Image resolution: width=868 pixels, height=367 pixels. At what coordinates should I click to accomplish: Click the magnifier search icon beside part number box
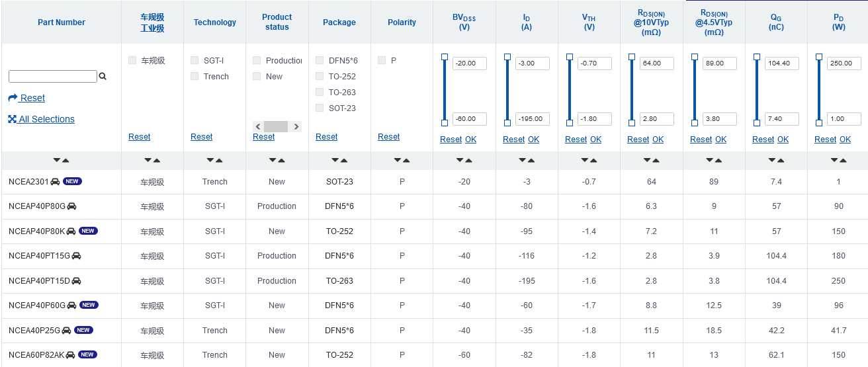pos(103,77)
